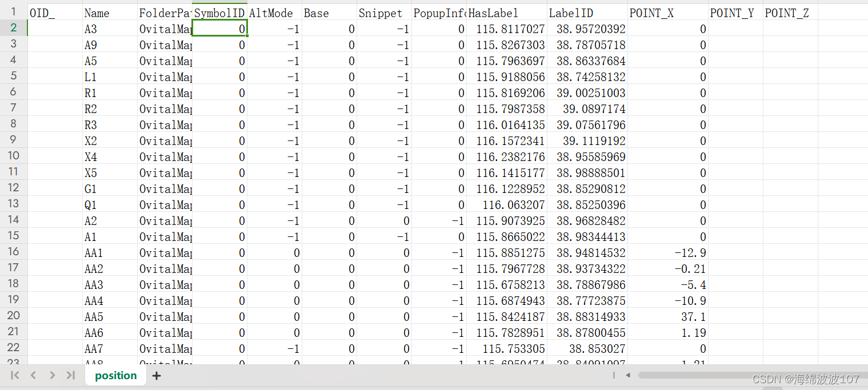The image size is (868, 390).
Task: Select the POINT_Y header cell
Action: (736, 13)
